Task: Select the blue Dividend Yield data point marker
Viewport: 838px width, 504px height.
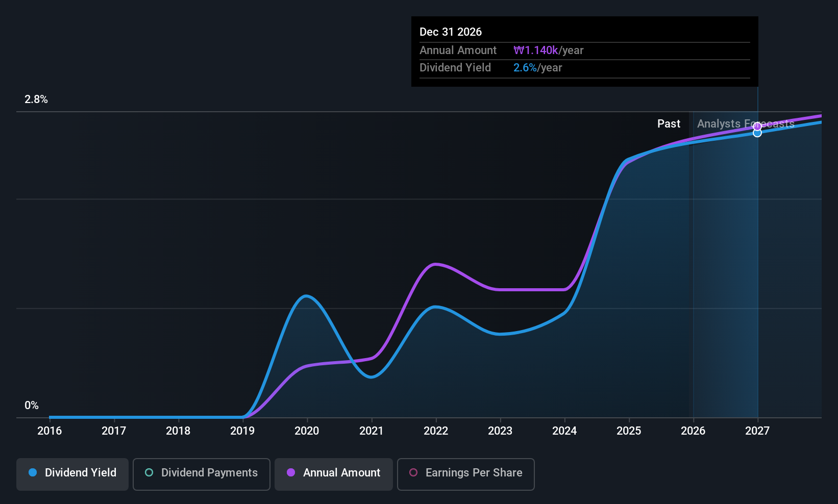Action: (x=757, y=133)
